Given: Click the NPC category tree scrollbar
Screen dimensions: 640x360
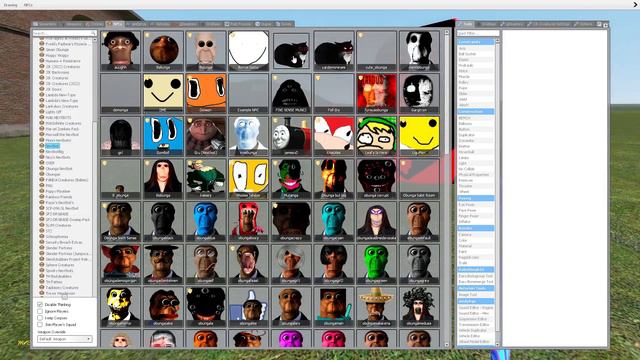Looking at the screenshot, I should pos(95,167).
